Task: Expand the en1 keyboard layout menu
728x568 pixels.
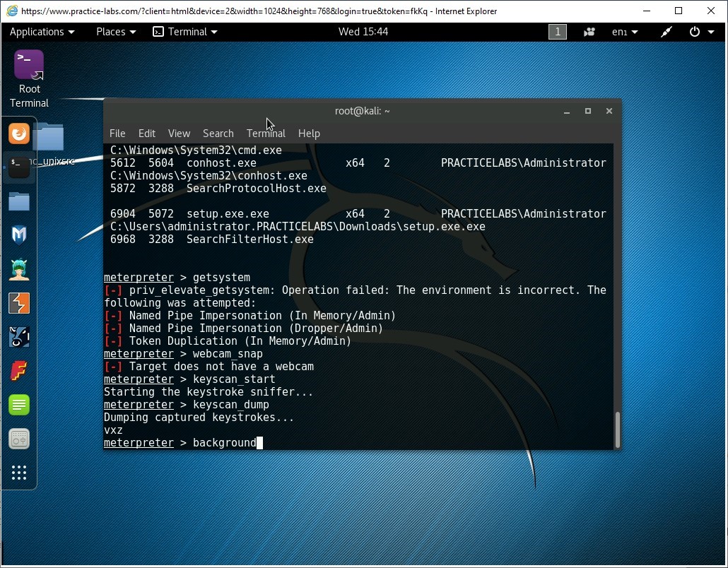Action: pyautogui.click(x=625, y=32)
